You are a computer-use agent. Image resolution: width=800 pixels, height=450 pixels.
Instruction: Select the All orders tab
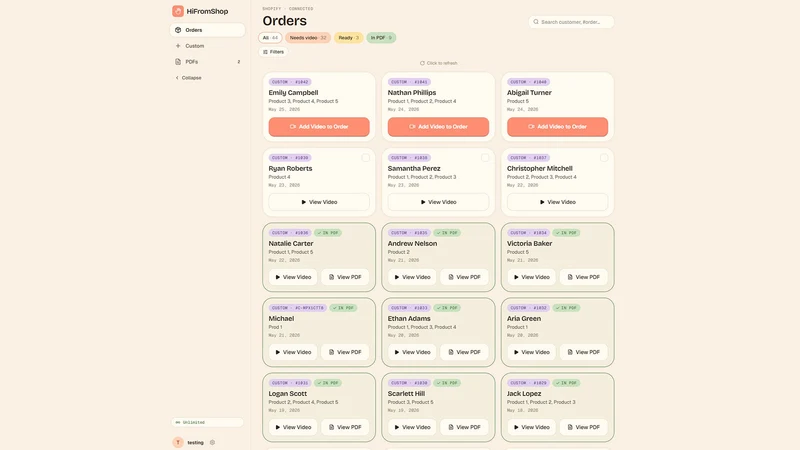coord(270,38)
